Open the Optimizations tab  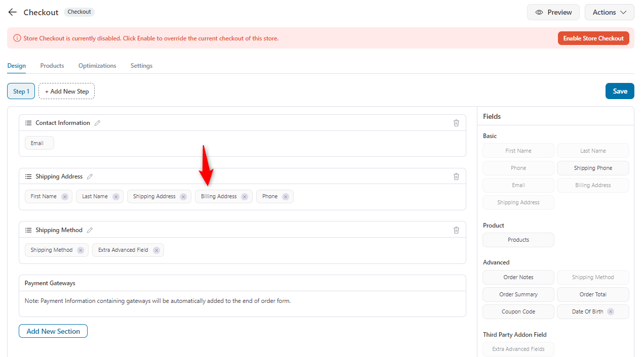tap(97, 66)
